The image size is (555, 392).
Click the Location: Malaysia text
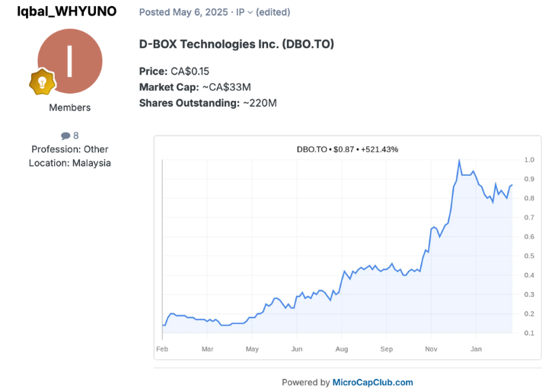point(69,163)
